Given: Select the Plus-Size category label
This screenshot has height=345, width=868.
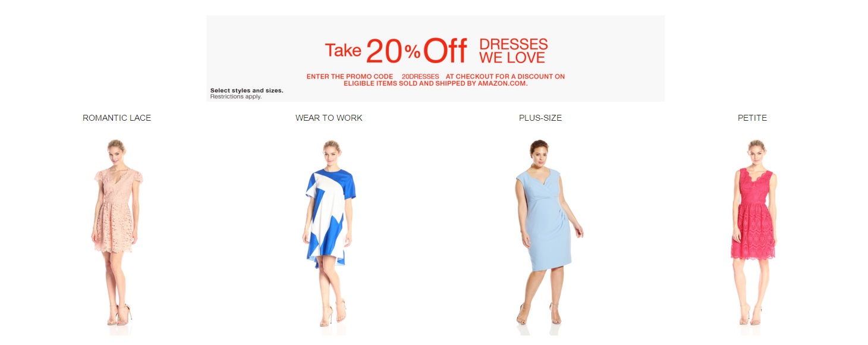Looking at the screenshot, I should coord(540,118).
